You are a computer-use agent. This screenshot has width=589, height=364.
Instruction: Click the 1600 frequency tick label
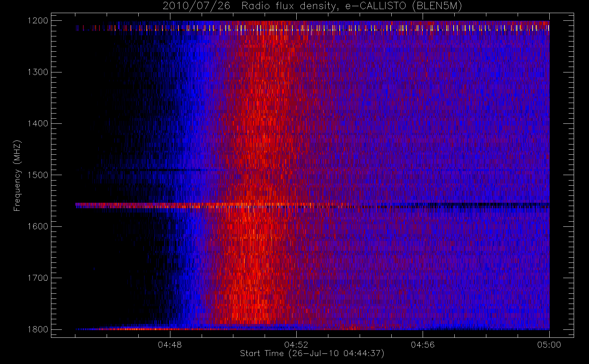38,226
